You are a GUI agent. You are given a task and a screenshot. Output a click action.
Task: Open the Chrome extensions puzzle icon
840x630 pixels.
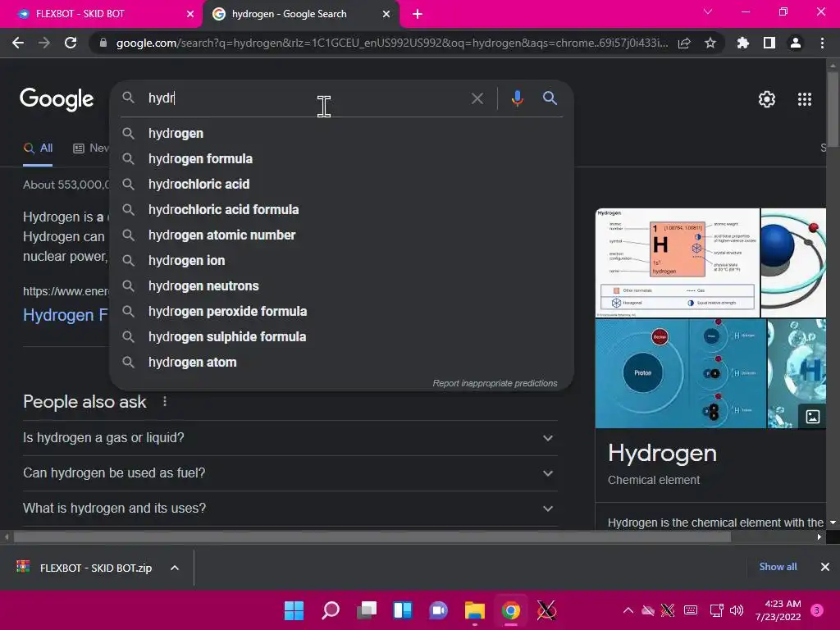[x=743, y=43]
